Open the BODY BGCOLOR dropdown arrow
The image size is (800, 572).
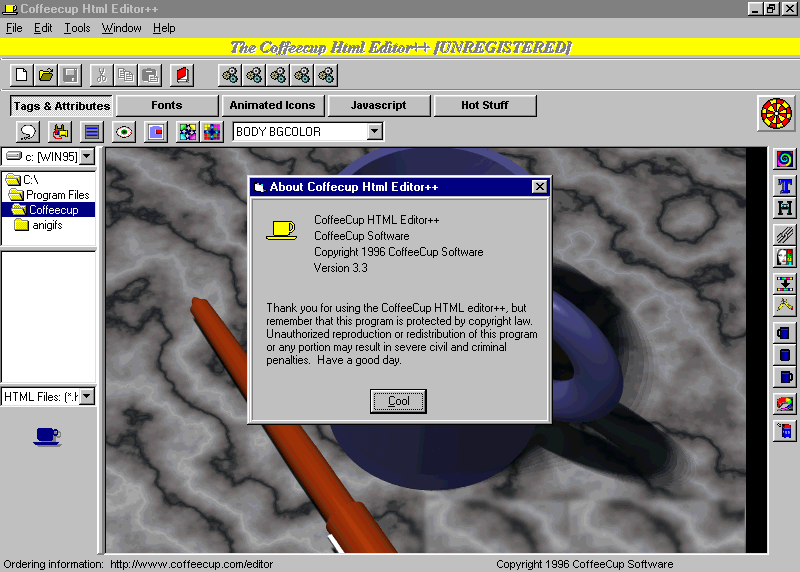374,132
